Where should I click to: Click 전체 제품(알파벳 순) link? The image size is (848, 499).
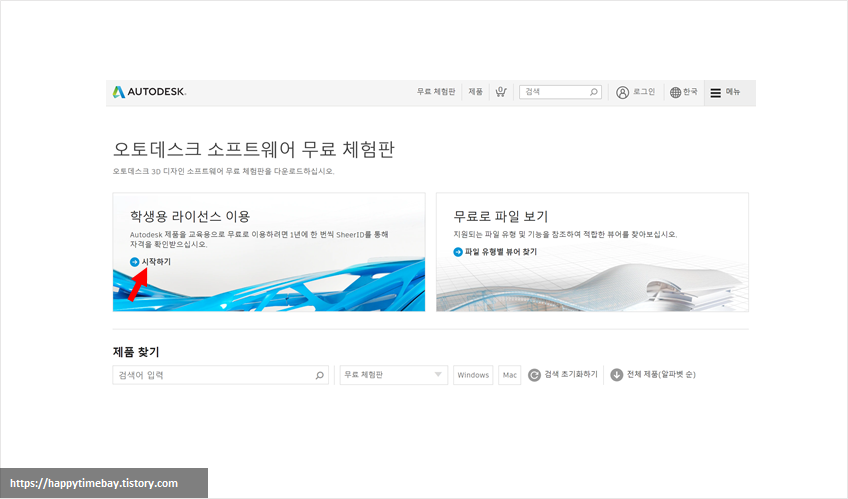click(x=661, y=374)
